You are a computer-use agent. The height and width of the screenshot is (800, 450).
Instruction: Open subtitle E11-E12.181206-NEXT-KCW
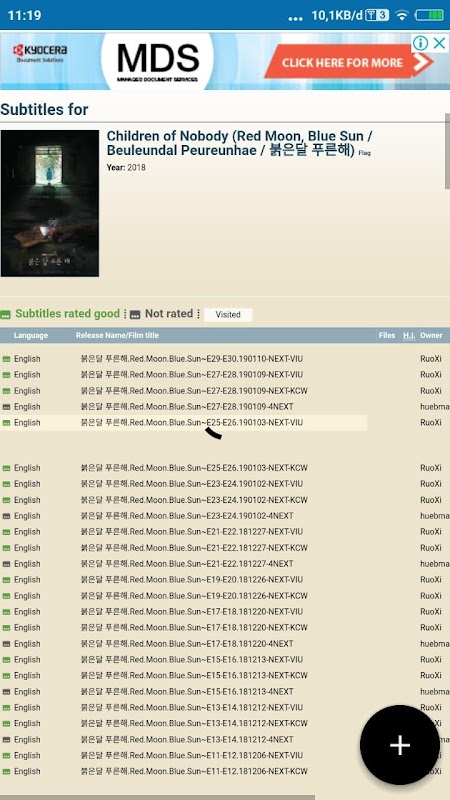pyautogui.click(x=194, y=771)
